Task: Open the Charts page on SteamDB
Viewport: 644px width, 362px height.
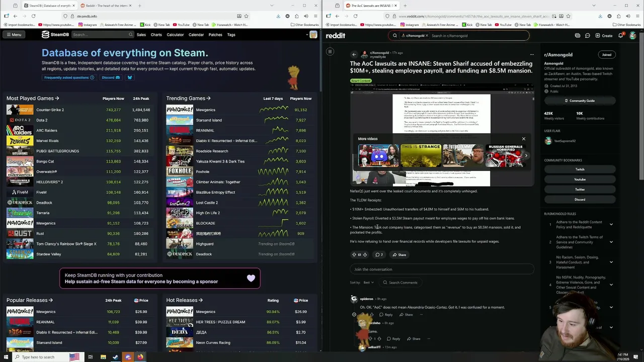Action: (x=156, y=35)
